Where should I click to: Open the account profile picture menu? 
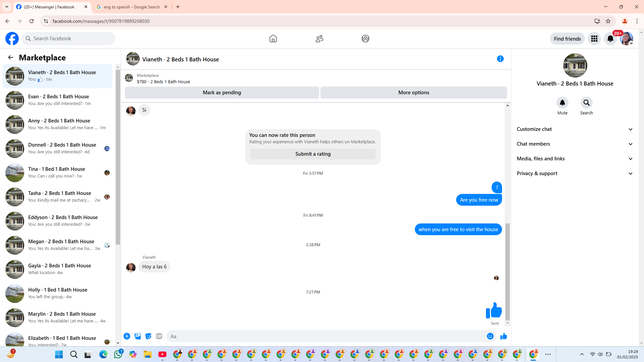point(627,39)
